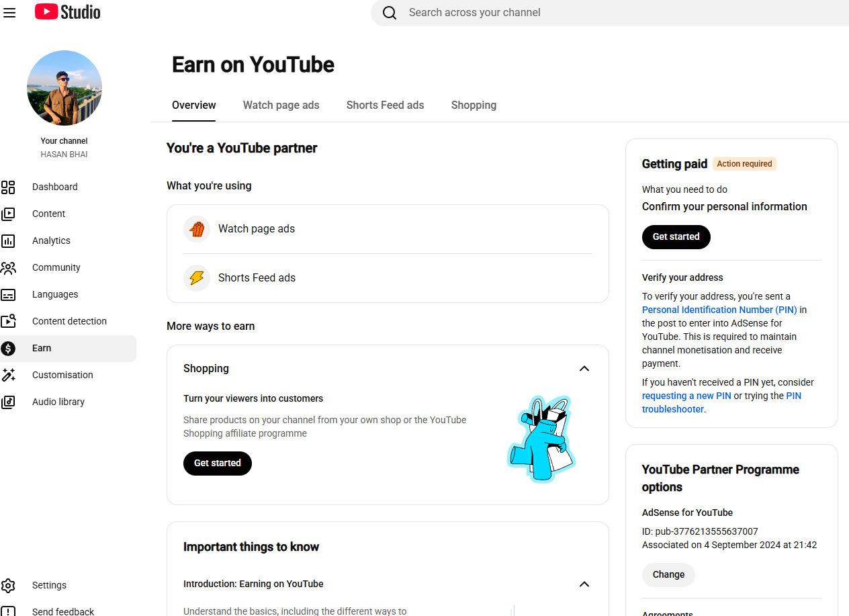
Task: Open Content detection in sidebar
Action: coord(68,321)
